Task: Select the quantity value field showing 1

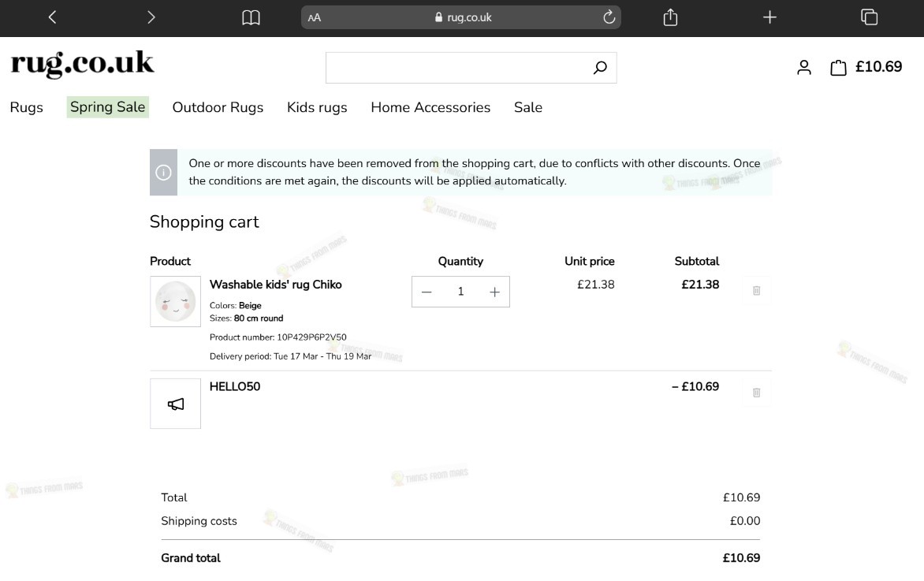Action: click(x=461, y=292)
